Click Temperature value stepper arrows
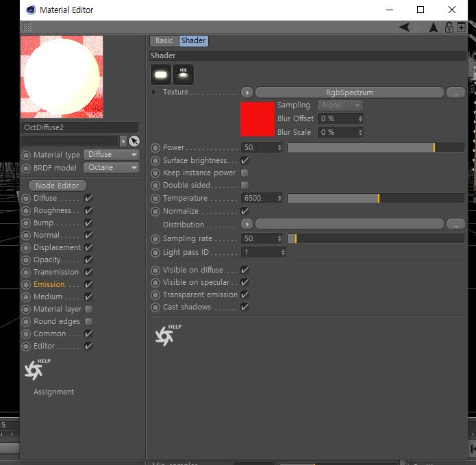Viewport: 476px width, 465px height. [279, 199]
